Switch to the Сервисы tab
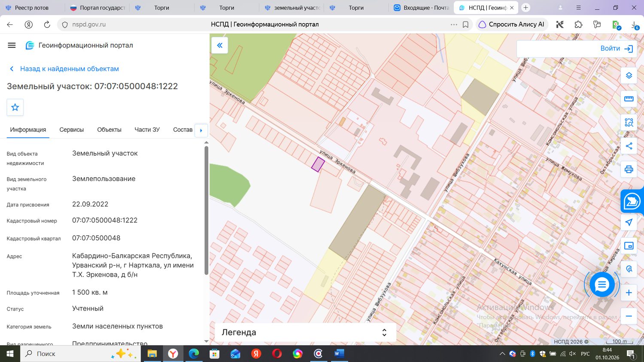 click(x=72, y=130)
